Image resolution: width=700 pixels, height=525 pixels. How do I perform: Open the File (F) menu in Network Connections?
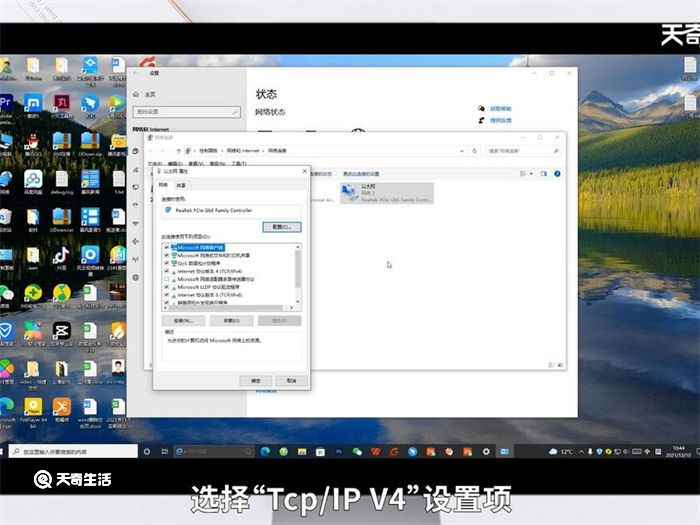(x=154, y=164)
